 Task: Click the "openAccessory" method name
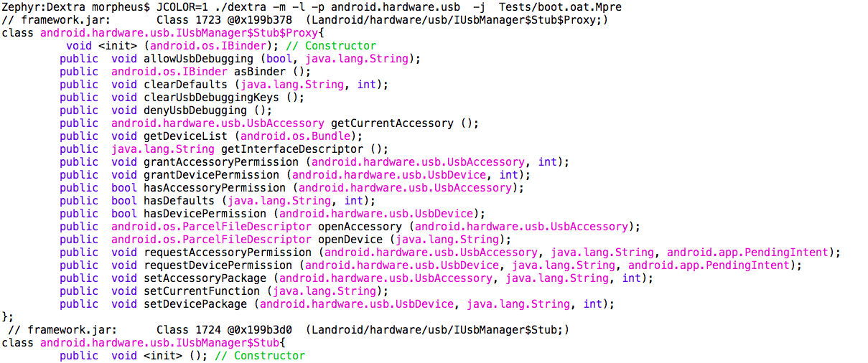pyautogui.click(x=360, y=227)
